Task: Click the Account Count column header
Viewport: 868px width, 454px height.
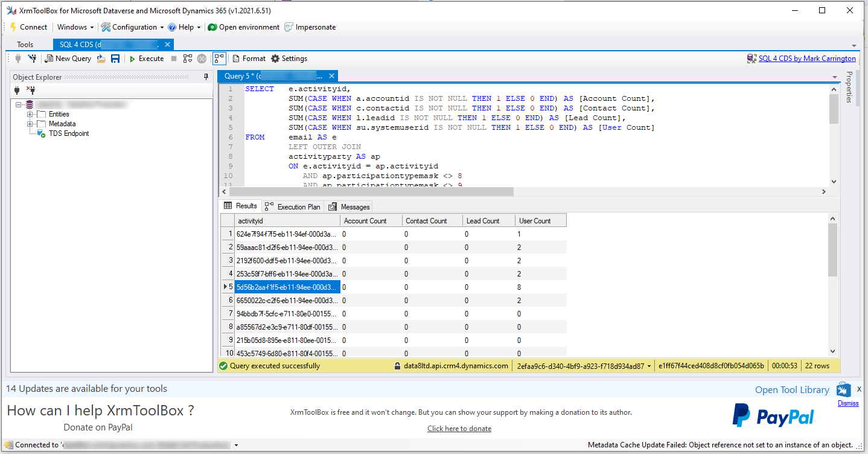Action: (371, 221)
